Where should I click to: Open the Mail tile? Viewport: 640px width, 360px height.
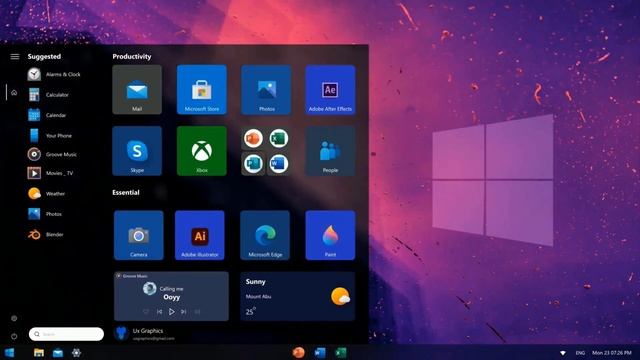coord(137,89)
